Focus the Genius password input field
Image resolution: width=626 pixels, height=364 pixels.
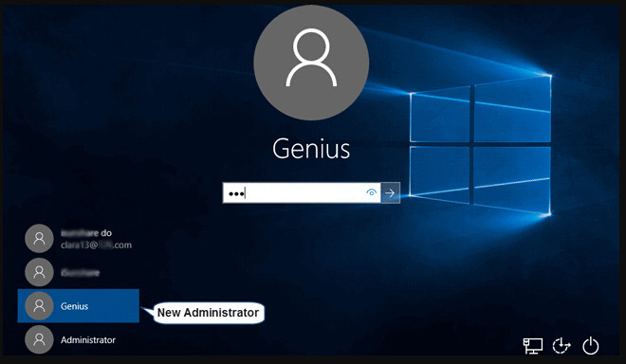302,192
